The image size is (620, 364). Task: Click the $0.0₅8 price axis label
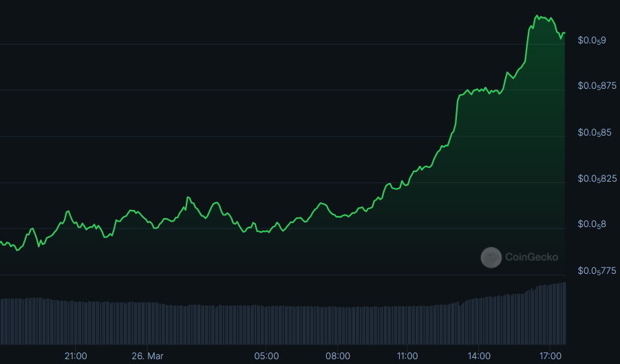click(x=591, y=224)
